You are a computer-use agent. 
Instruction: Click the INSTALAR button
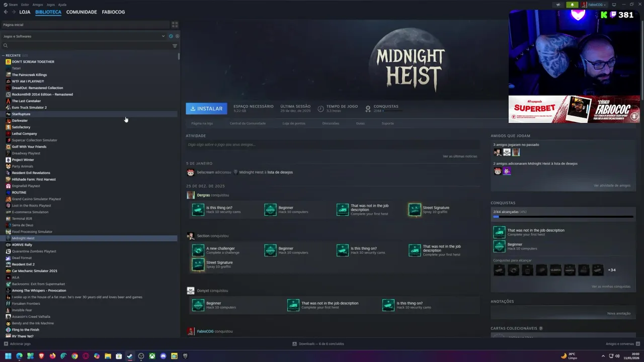point(206,109)
